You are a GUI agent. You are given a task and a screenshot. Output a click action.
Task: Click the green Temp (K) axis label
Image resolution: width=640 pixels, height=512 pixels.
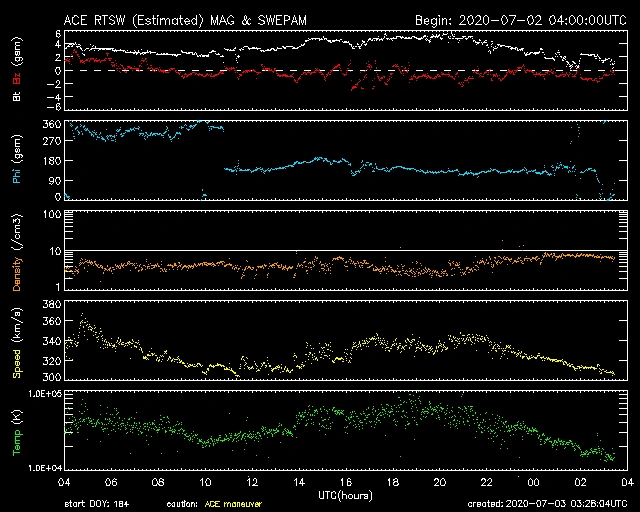pyautogui.click(x=17, y=433)
